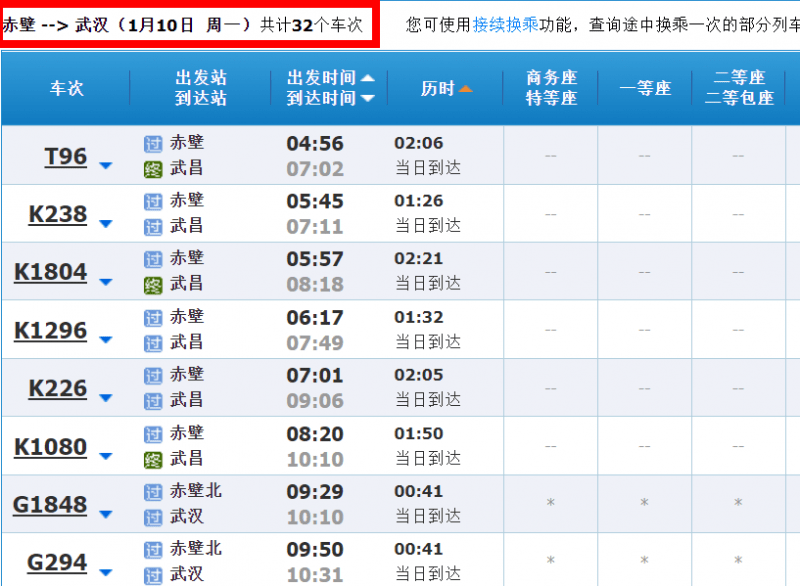Sort by 到达时间 descending arrow
800x586 pixels.
coord(368,98)
